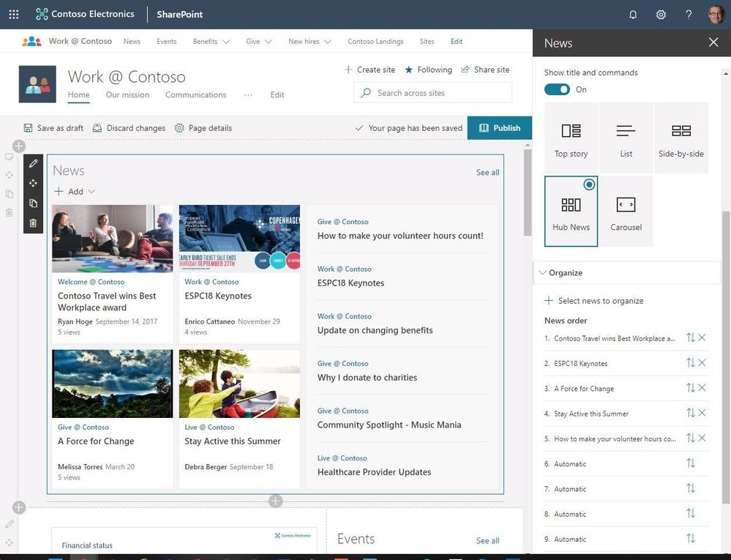Go to the Our mission tab
Screen dimensions: 731x560
click(x=127, y=94)
